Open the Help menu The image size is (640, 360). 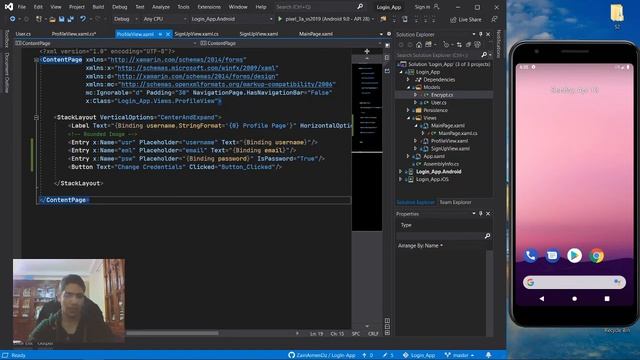point(260,7)
